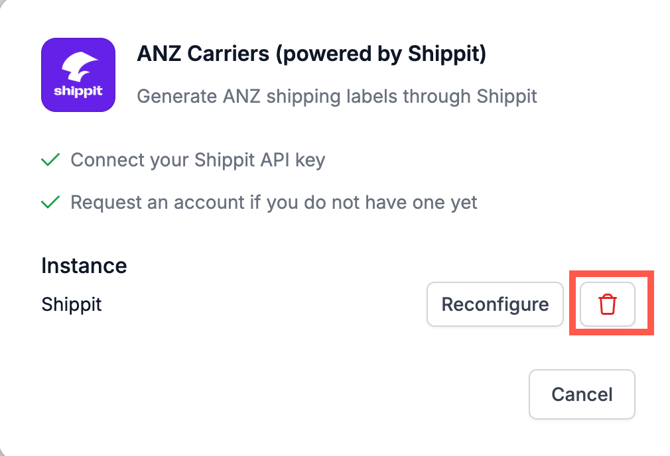Click green checkmark beside Connect API key

(50, 160)
